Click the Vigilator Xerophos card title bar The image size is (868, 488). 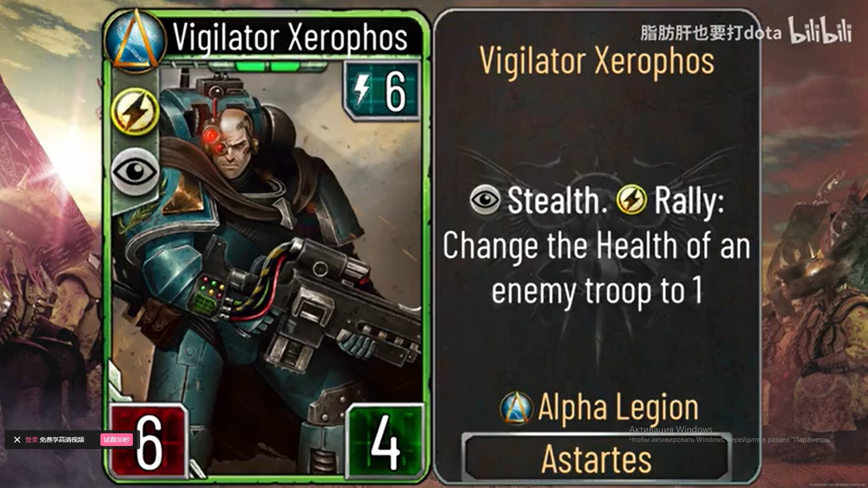(x=290, y=37)
